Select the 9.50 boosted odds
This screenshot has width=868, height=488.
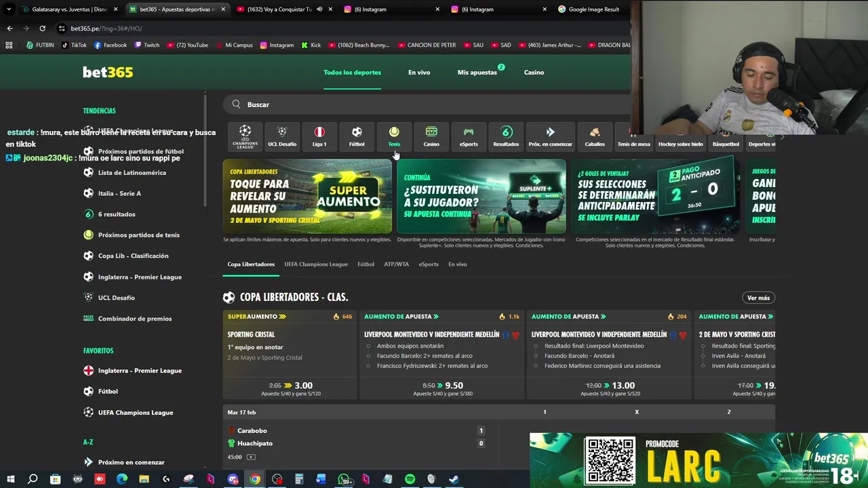tap(454, 385)
